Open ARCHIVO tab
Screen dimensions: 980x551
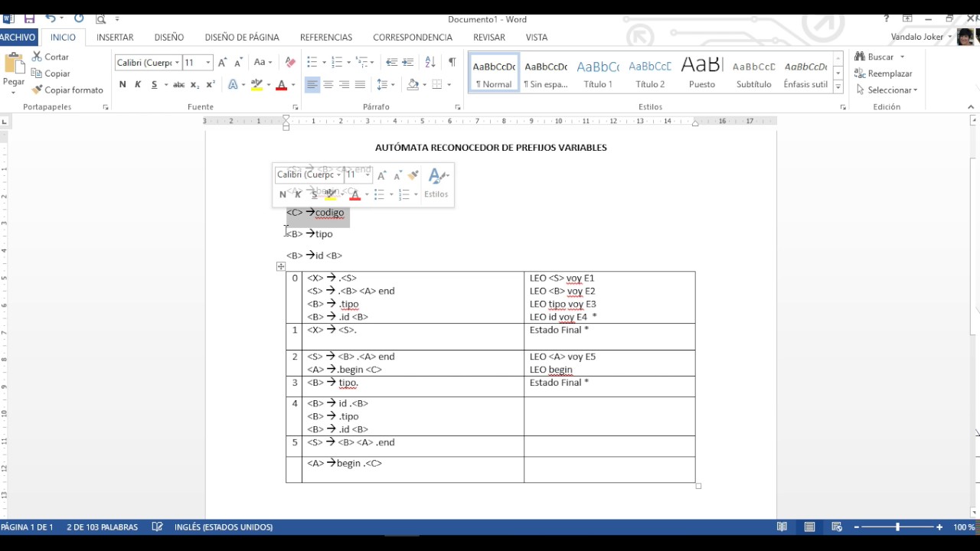click(x=17, y=37)
